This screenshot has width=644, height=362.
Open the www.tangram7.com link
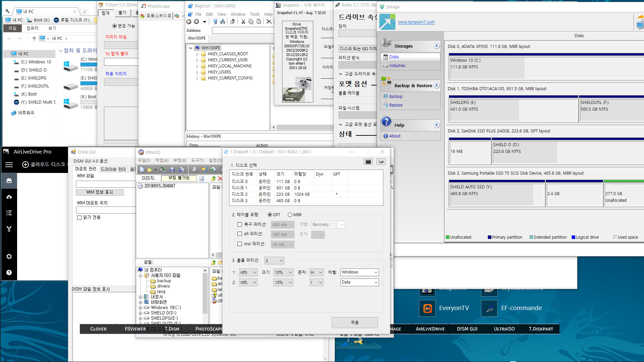coord(416,22)
